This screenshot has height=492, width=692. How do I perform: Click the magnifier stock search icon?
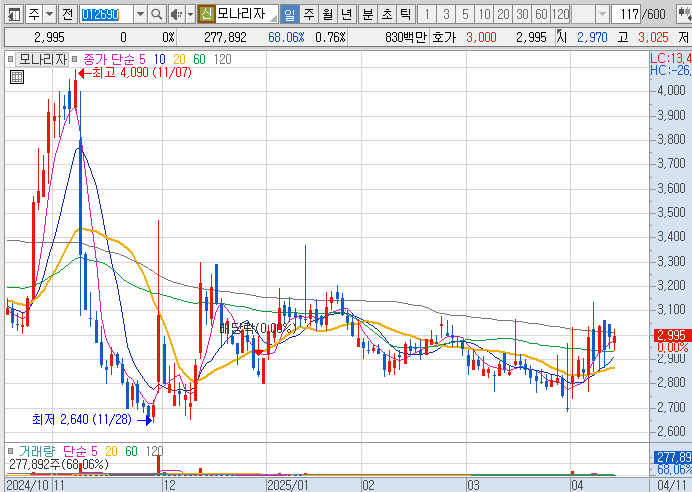pyautogui.click(x=156, y=14)
